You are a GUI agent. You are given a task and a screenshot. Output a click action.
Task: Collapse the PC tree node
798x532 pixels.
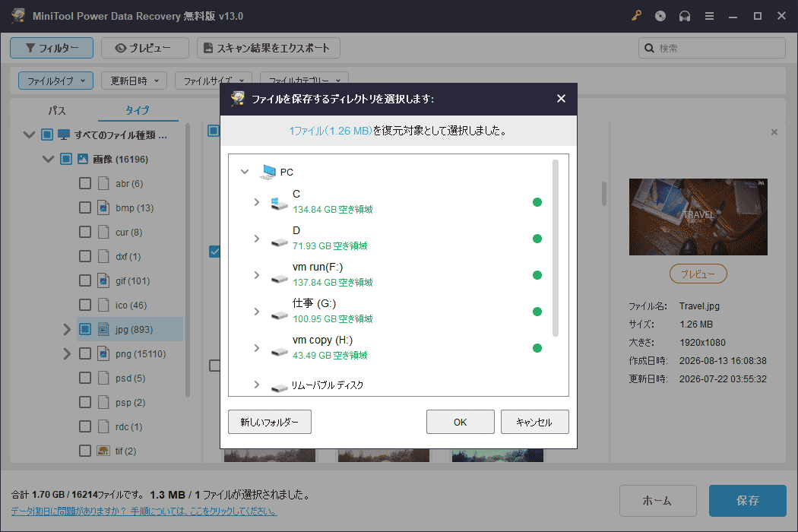(245, 172)
